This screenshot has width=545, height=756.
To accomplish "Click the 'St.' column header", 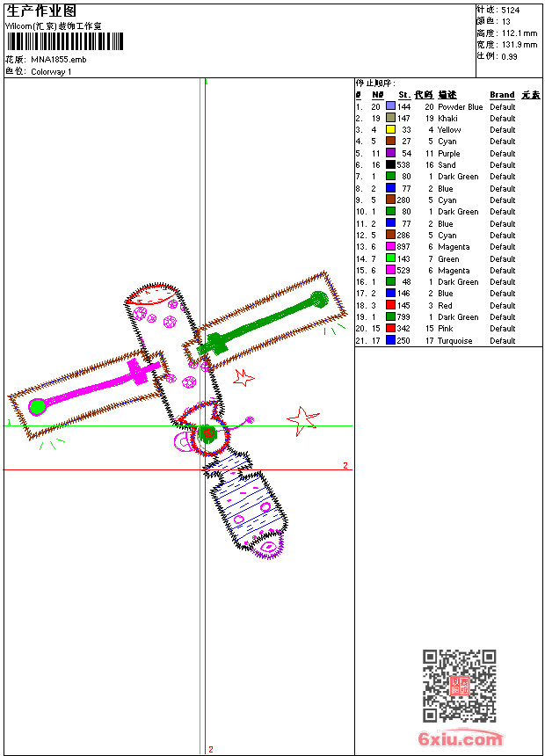I will [x=404, y=95].
